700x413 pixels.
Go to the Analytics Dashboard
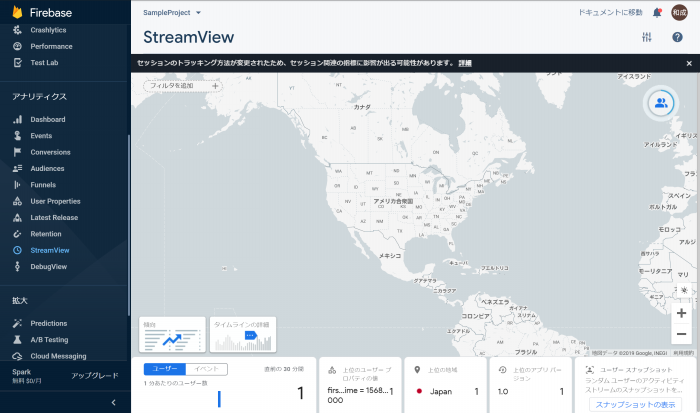point(48,119)
